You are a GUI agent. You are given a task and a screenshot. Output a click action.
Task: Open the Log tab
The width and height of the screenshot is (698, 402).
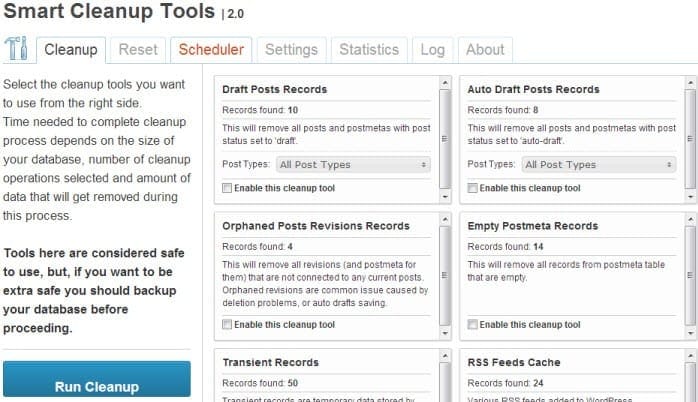432,50
